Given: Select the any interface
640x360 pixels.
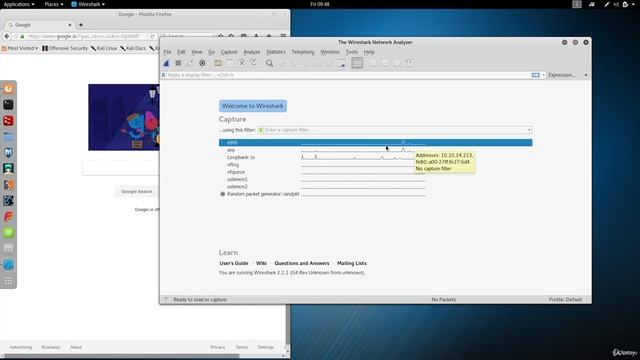Looking at the screenshot, I should pos(231,150).
